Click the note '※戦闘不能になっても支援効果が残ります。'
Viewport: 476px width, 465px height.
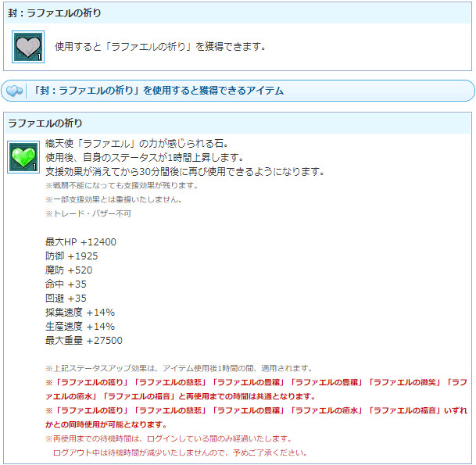click(x=122, y=185)
